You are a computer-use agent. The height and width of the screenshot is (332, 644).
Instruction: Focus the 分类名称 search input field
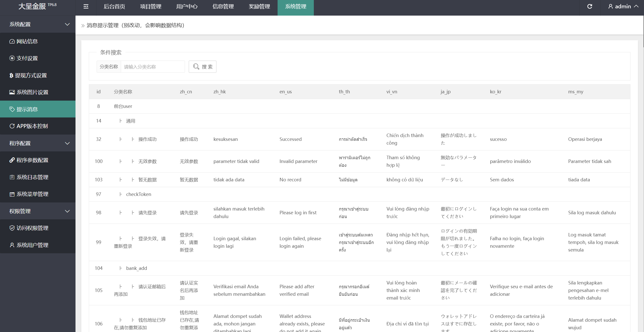[153, 67]
